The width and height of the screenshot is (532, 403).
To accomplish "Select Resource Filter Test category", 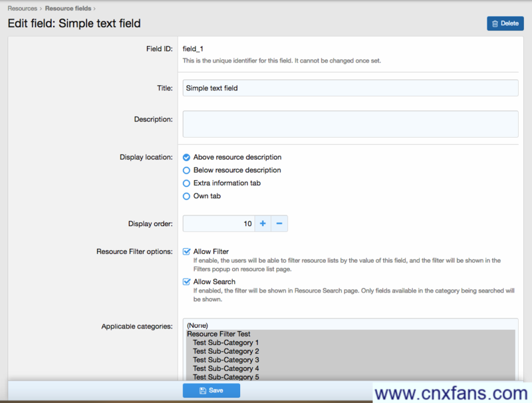I will pos(350,334).
